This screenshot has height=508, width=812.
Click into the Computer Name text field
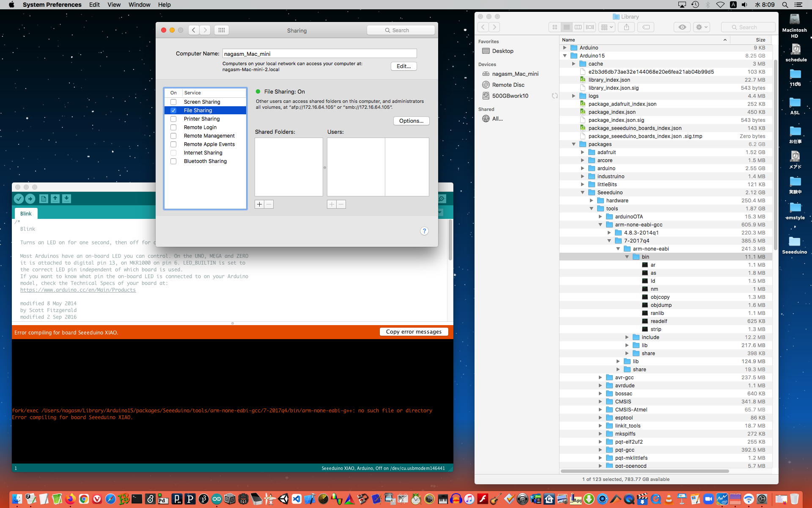(319, 54)
